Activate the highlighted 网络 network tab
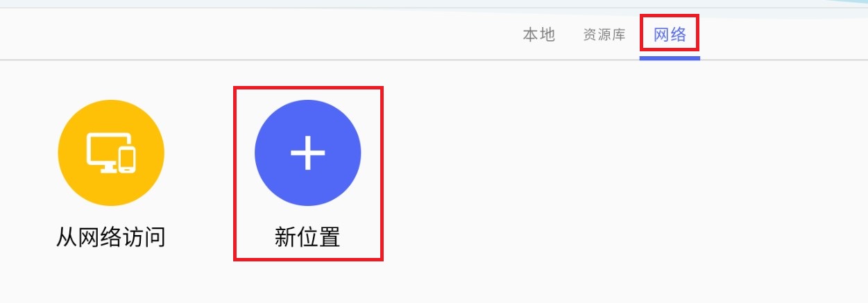868x303 pixels. tap(670, 35)
